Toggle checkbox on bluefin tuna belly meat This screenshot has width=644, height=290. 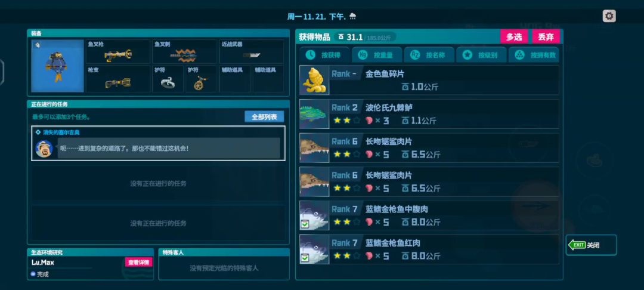[x=305, y=224]
